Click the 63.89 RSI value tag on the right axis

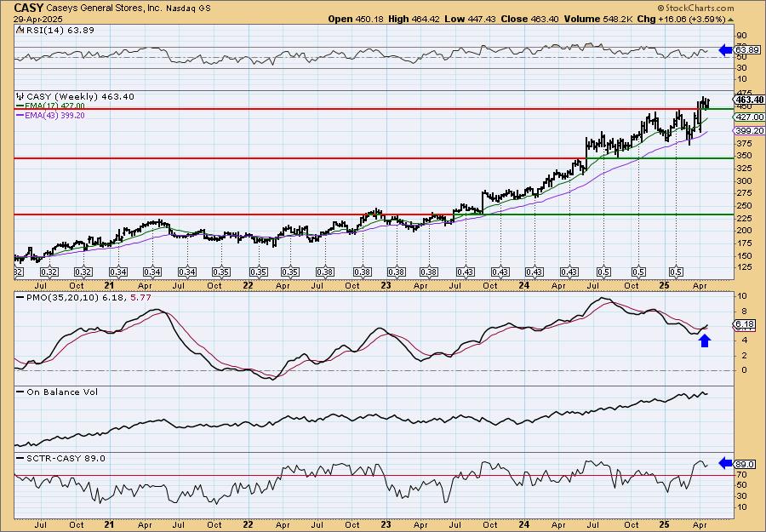click(x=747, y=50)
